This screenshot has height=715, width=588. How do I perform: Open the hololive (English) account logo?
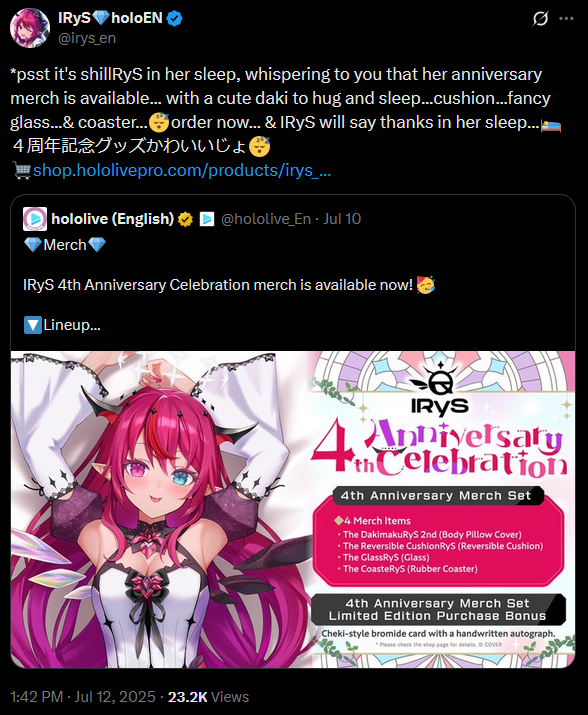point(35,219)
